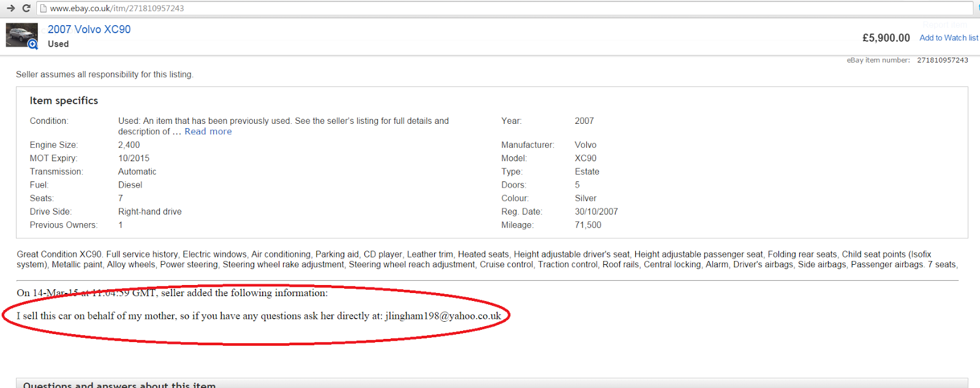Screen dimensions: 980x388
Task: Click Mileage value 71,500
Action: coord(588,226)
